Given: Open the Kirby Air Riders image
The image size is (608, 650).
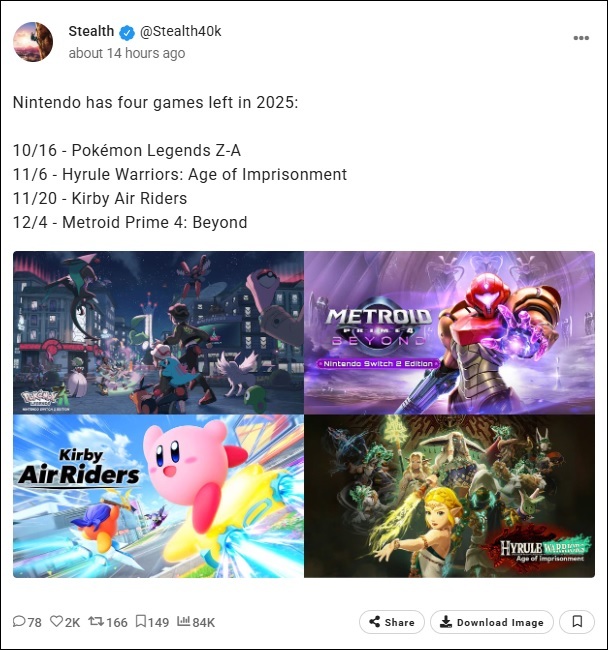Looking at the screenshot, I should click(158, 496).
